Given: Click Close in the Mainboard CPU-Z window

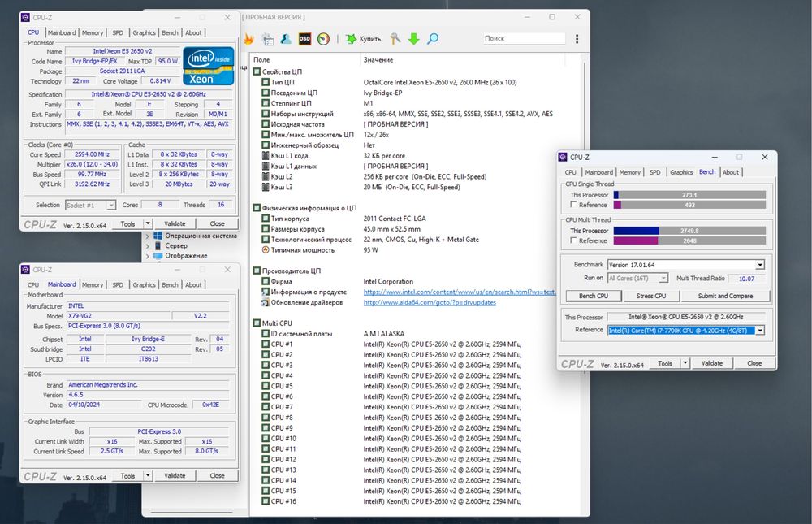Looking at the screenshot, I should point(217,475).
